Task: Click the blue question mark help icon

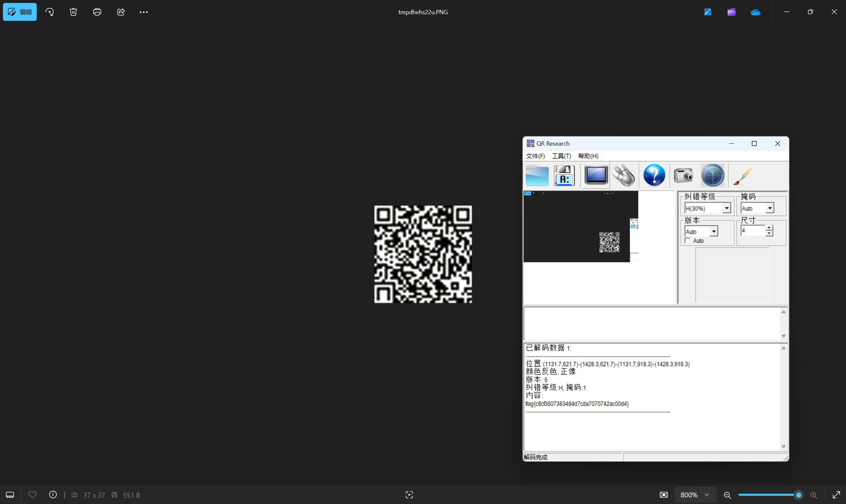Action: click(654, 176)
